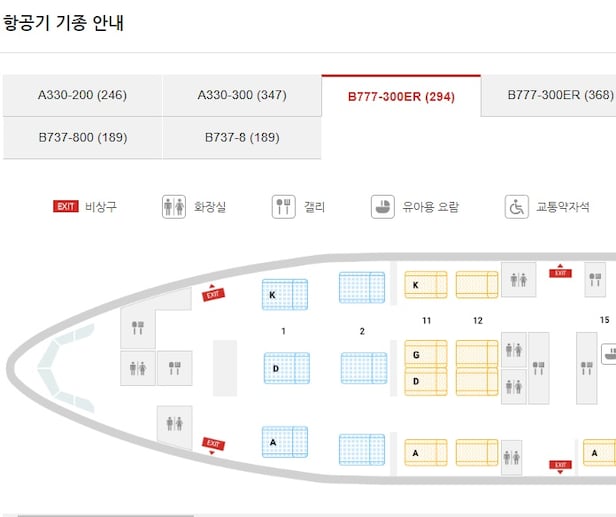
Task: Select yellow seat G in row 11
Action: [425, 355]
